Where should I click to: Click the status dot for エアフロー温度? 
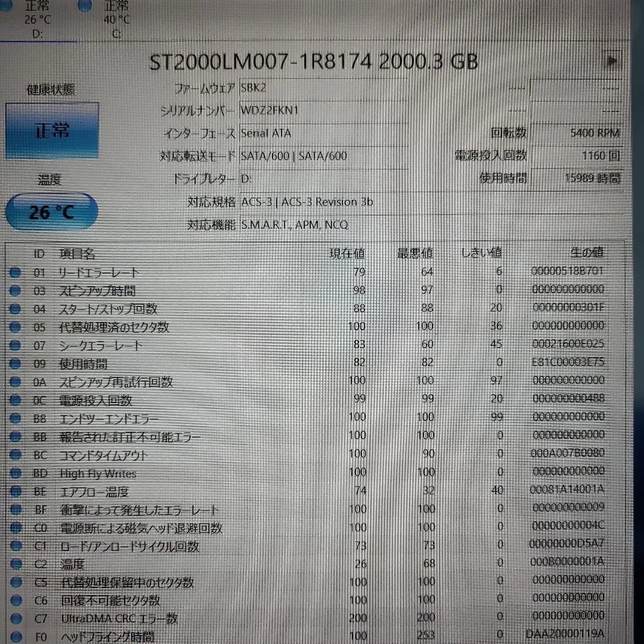[x=16, y=491]
